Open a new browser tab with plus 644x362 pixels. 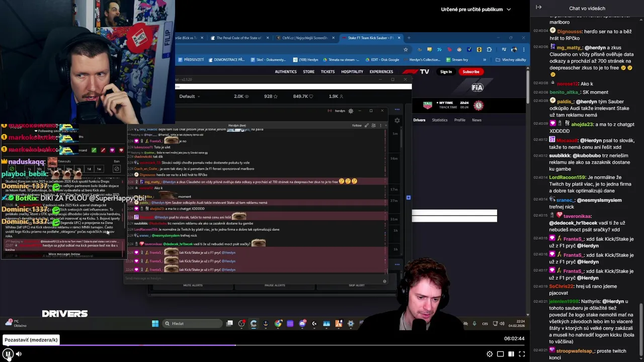409,38
